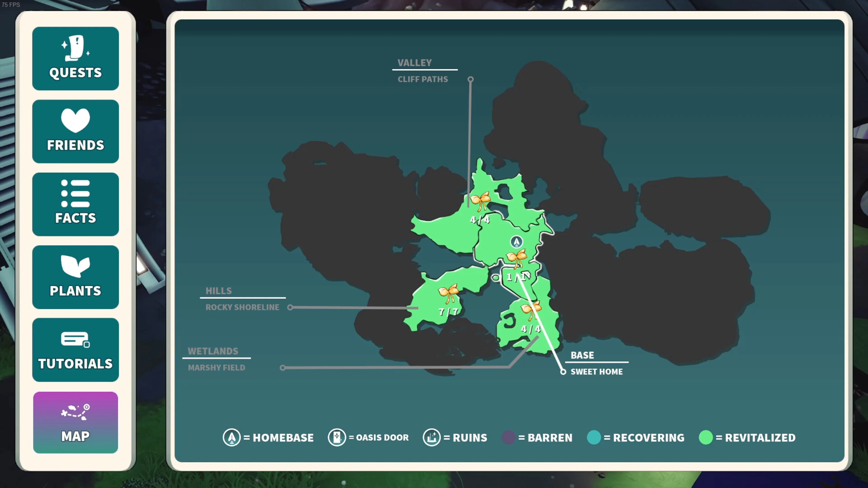This screenshot has width=868, height=488.
Task: Click the Marshy Field connector node
Action: tap(282, 368)
